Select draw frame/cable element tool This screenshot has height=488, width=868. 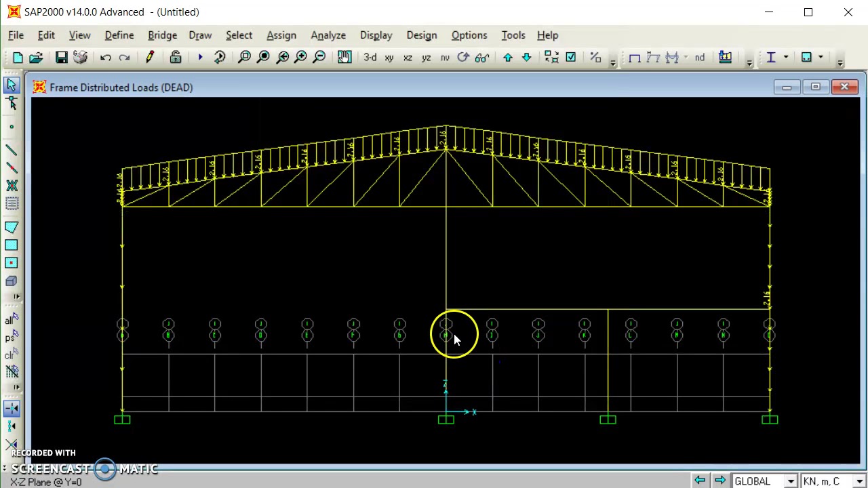pos(12,150)
